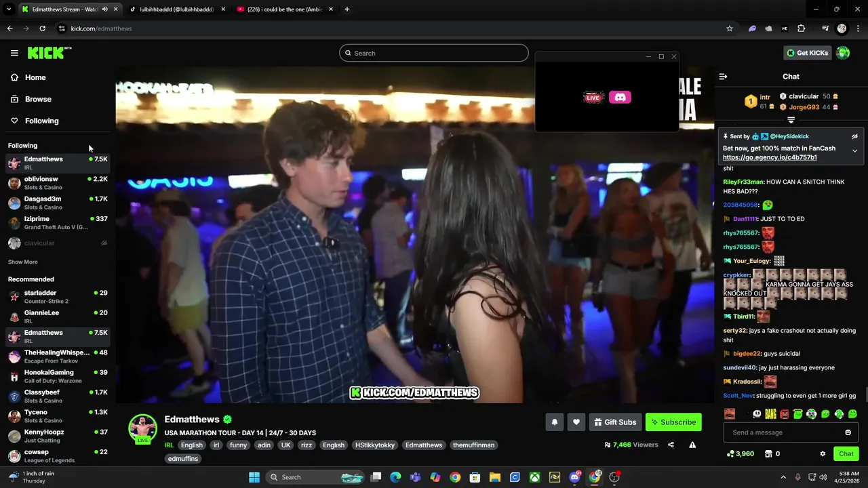Screen dimensions: 868x488
Task: Switch to the lulbihhbaddd TikTok tab
Action: pyautogui.click(x=178, y=9)
